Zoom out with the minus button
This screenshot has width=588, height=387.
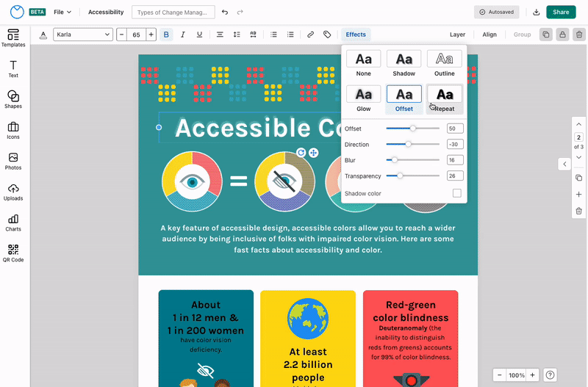[x=500, y=375]
